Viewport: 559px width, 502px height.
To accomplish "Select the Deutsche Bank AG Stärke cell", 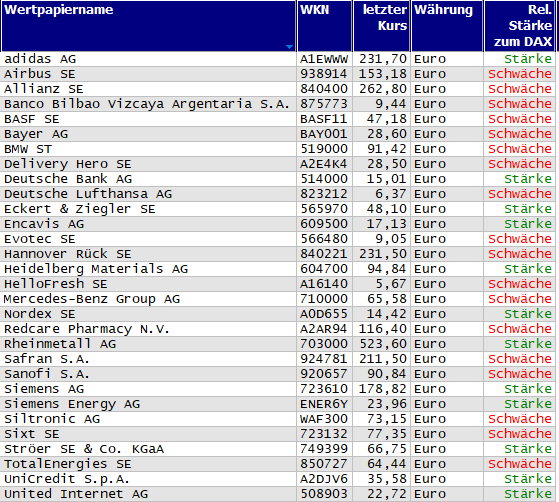I will tap(528, 179).
